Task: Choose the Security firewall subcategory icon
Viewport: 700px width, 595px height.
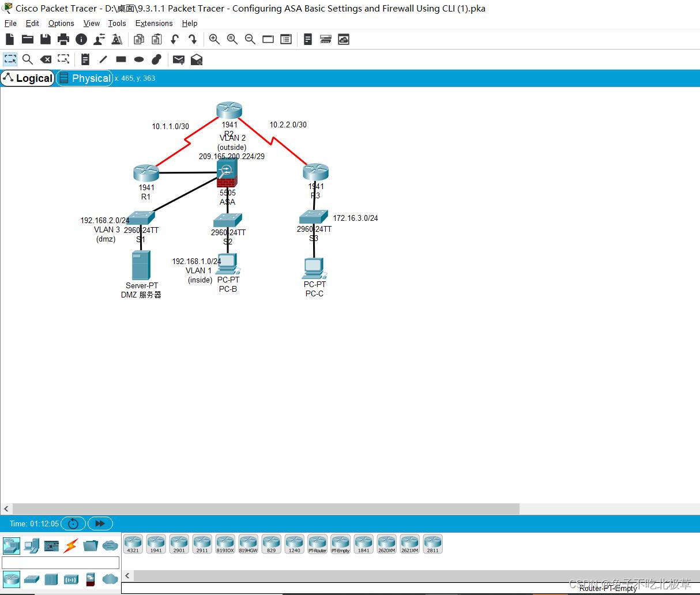Action: tap(91, 579)
